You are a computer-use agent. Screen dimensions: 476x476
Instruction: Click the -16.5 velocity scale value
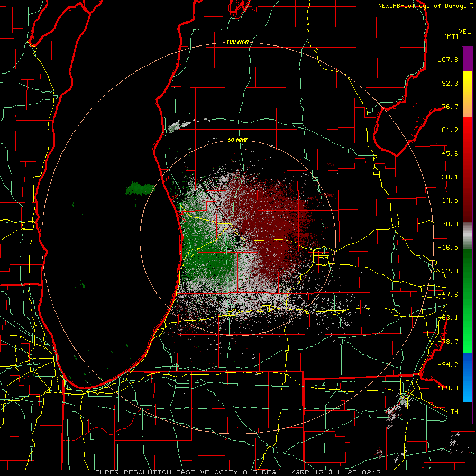(448, 248)
